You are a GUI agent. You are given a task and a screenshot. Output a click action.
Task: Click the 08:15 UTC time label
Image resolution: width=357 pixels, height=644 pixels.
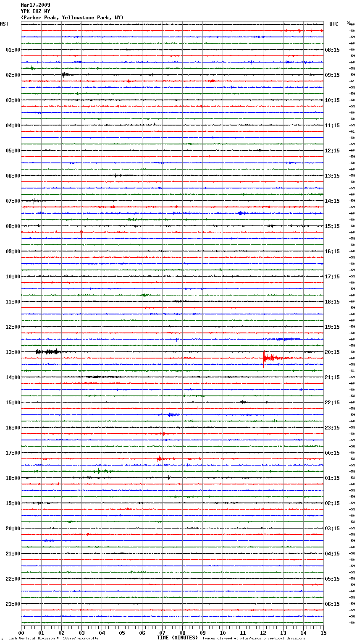[x=332, y=50]
